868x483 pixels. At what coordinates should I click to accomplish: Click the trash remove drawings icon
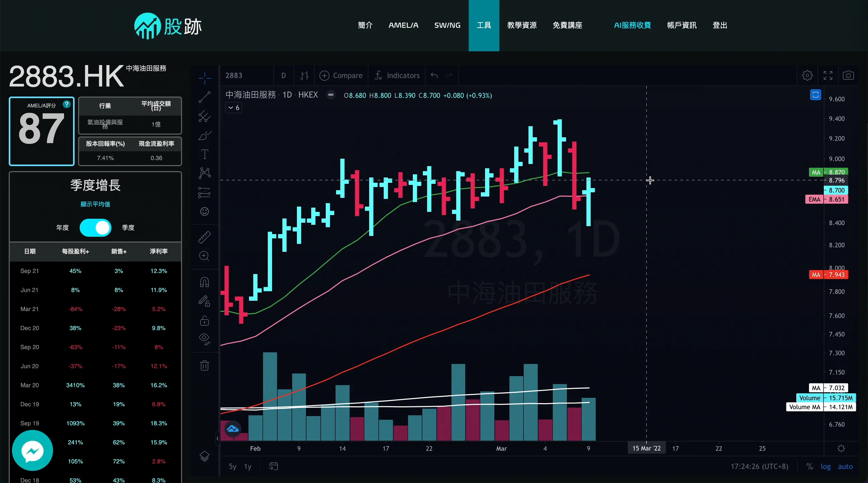pos(204,365)
